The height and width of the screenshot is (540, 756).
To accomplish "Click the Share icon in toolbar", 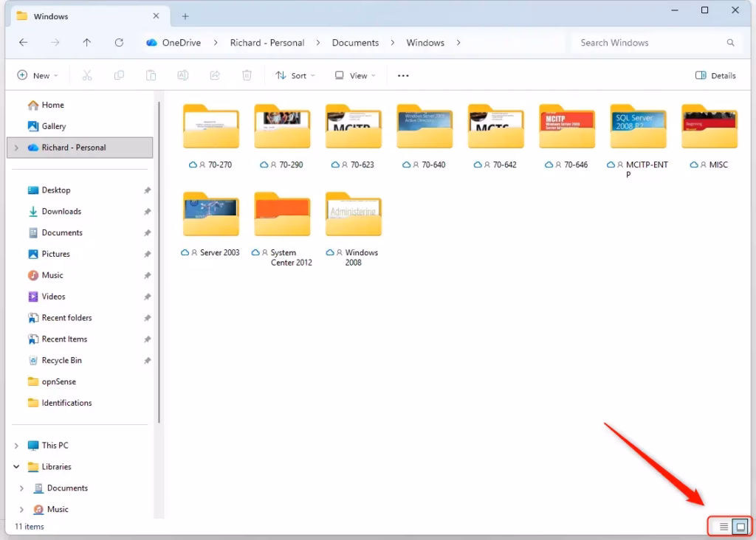I will click(215, 75).
